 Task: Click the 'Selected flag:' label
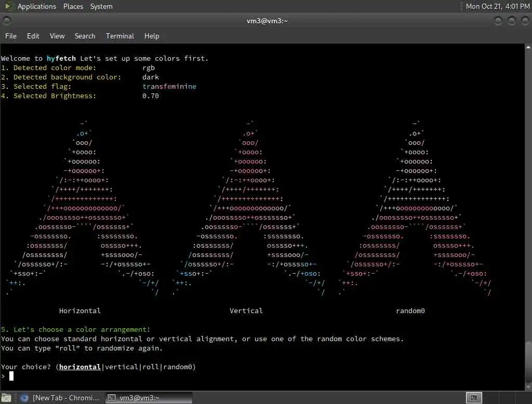pyautogui.click(x=43, y=87)
